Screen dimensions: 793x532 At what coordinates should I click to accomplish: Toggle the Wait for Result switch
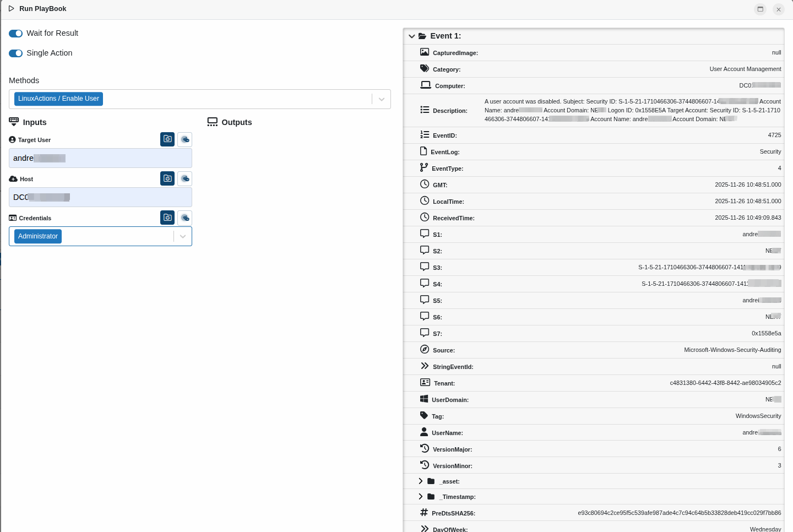(x=16, y=34)
